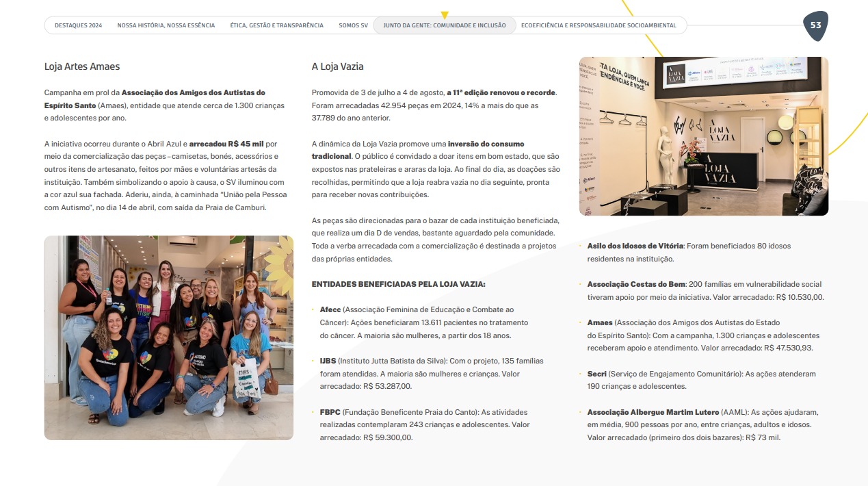This screenshot has width=868, height=486.
Task: Open Ética, Gestão e Transparência tab
Action: point(277,25)
